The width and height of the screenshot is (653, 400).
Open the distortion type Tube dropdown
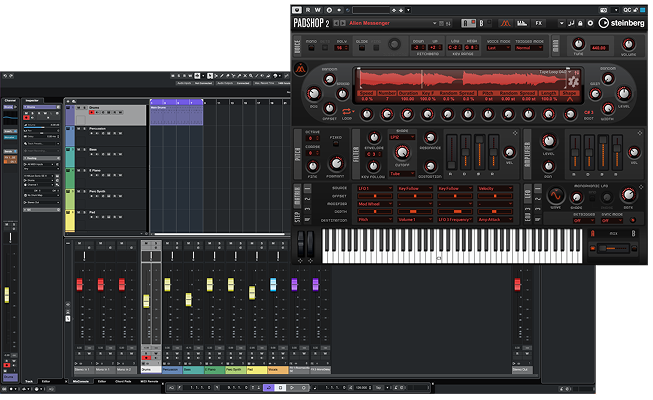tap(402, 173)
